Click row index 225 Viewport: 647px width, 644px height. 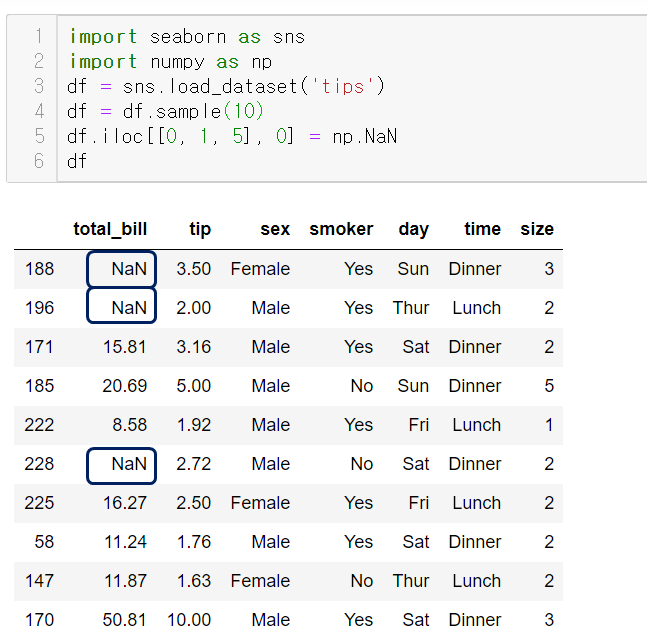(39, 503)
